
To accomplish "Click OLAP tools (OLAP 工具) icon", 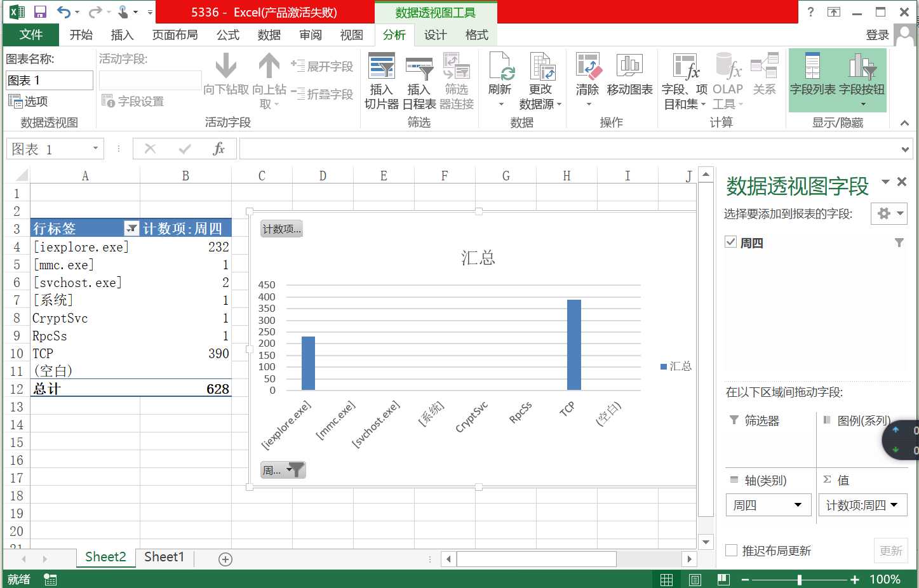I will pos(728,81).
